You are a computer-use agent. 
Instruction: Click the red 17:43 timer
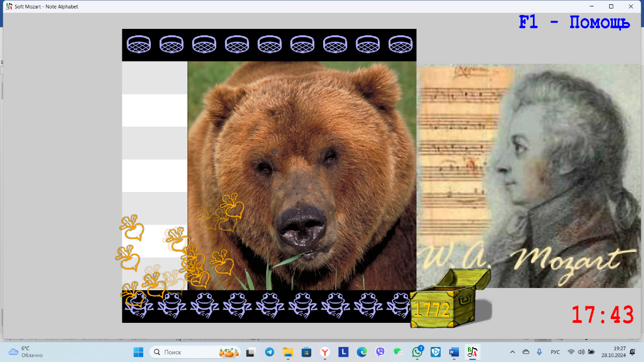pyautogui.click(x=603, y=315)
